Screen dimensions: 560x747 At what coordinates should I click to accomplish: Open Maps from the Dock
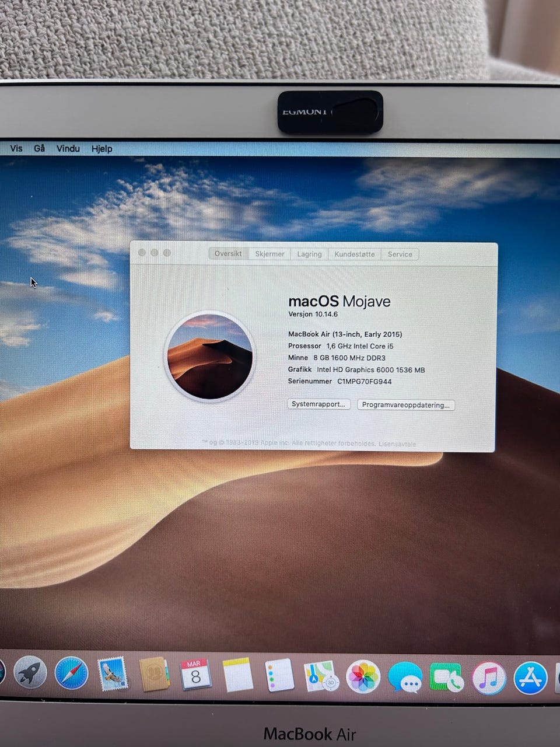[x=321, y=676]
